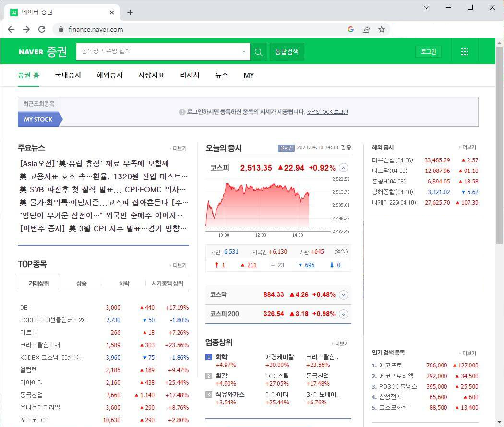This screenshot has height=427, width=504.
Task: Click the share icon next to the address bar
Action: click(x=366, y=29)
